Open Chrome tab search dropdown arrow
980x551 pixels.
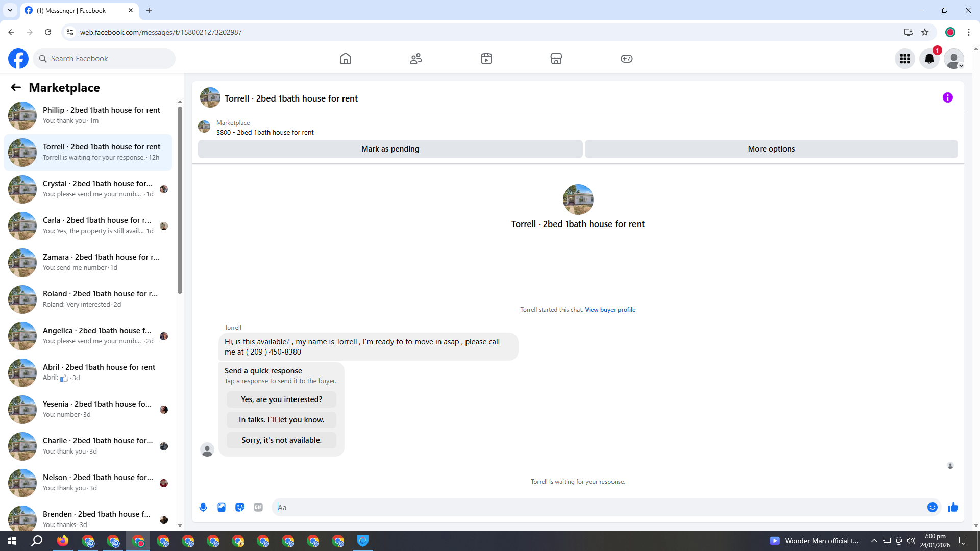(x=10, y=10)
